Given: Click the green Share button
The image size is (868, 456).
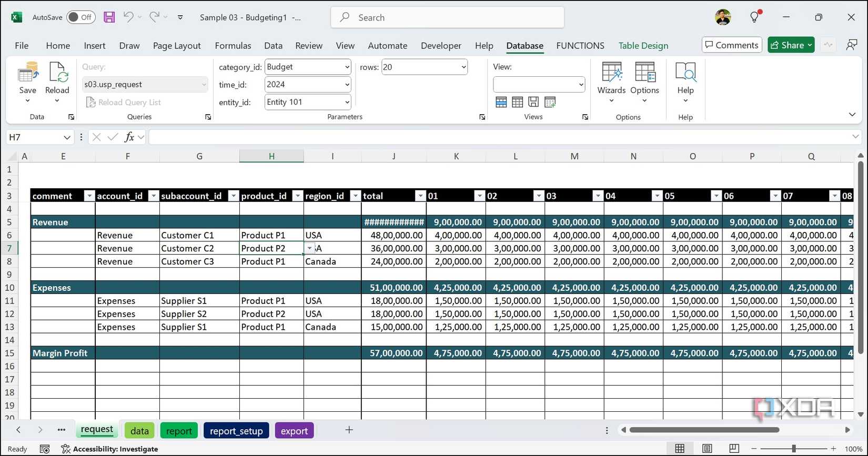Looking at the screenshot, I should [x=791, y=45].
